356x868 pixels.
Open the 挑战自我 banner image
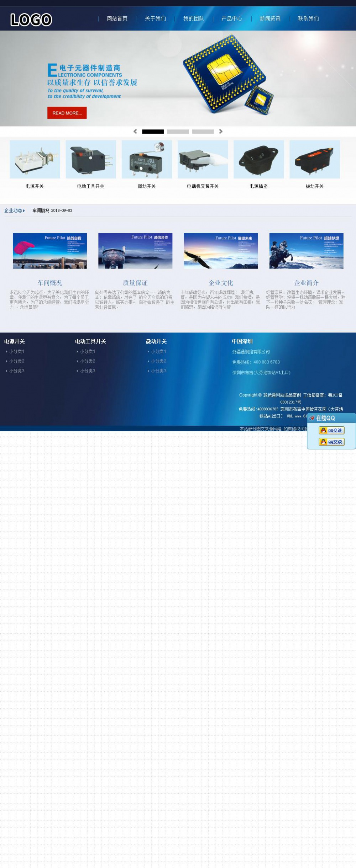(50, 251)
